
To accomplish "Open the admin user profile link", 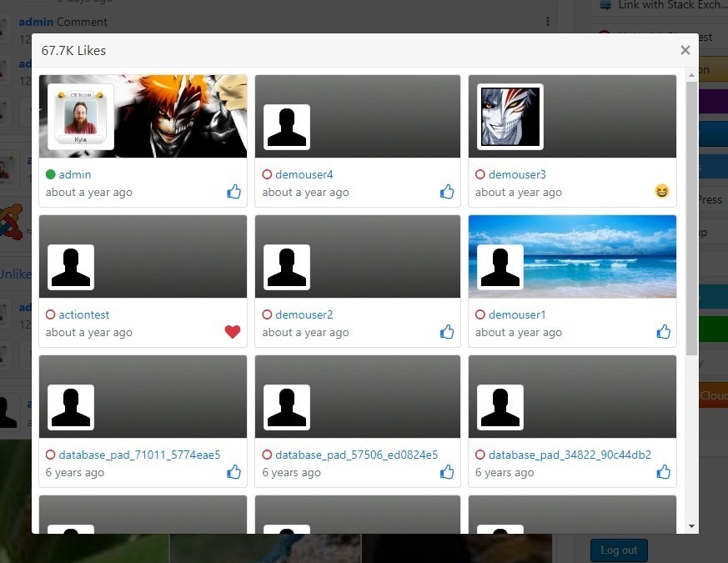I will pyautogui.click(x=75, y=174).
